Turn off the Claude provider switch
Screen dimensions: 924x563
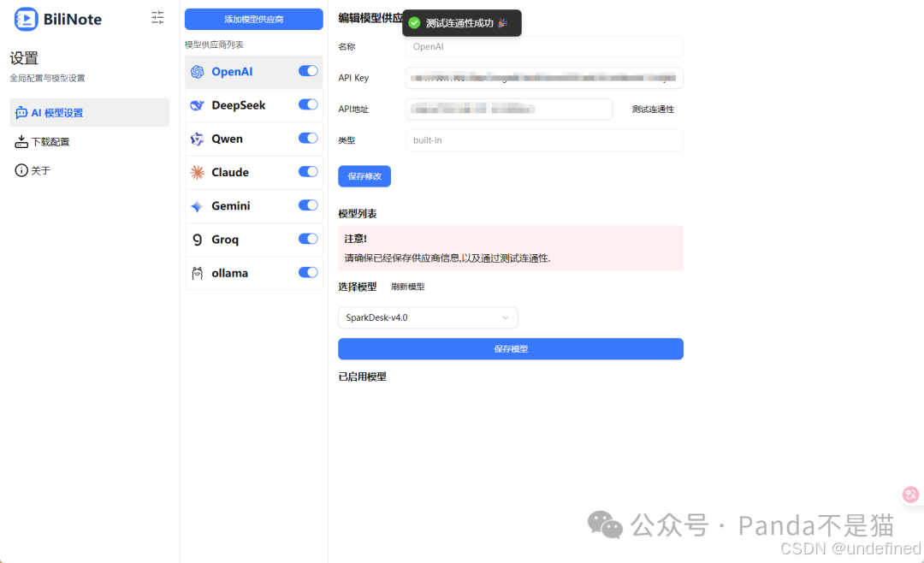click(308, 172)
